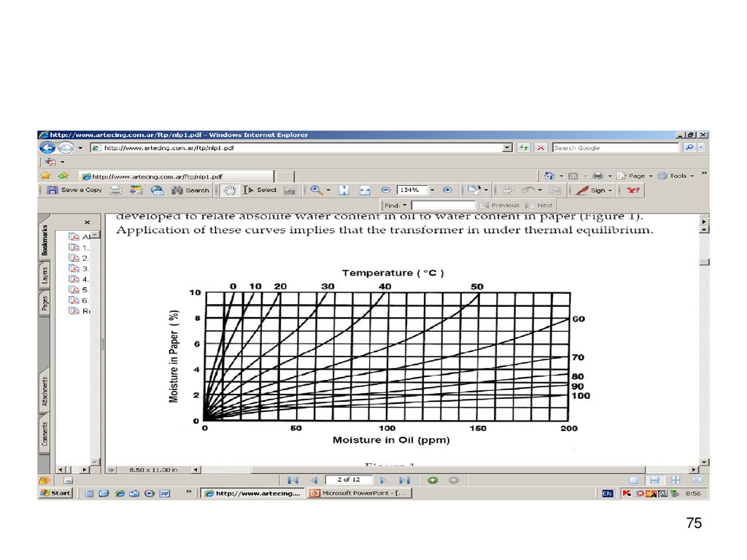Switch to Microsoft PowerPoint taskbar button
Screen dimensions: 747x560
[x=360, y=494]
